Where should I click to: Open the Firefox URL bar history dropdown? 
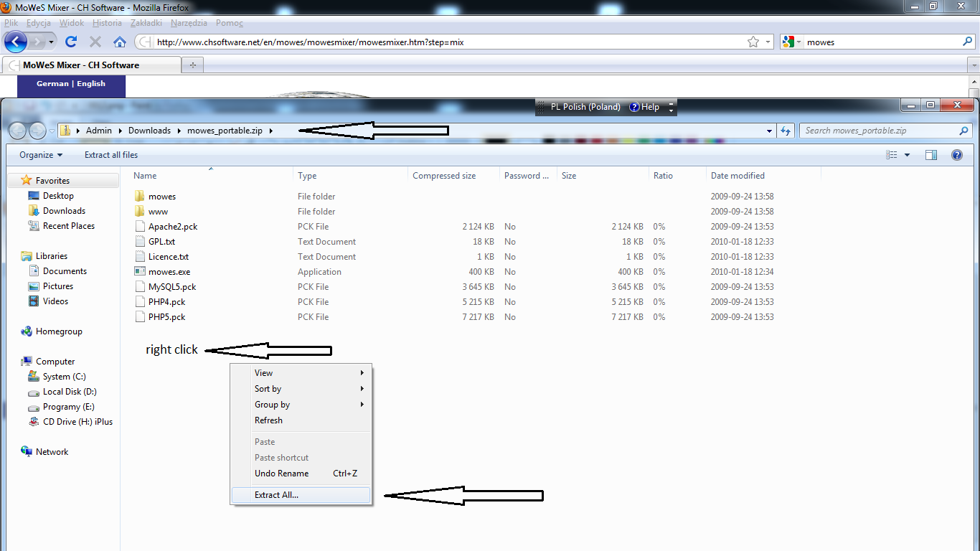tap(768, 42)
